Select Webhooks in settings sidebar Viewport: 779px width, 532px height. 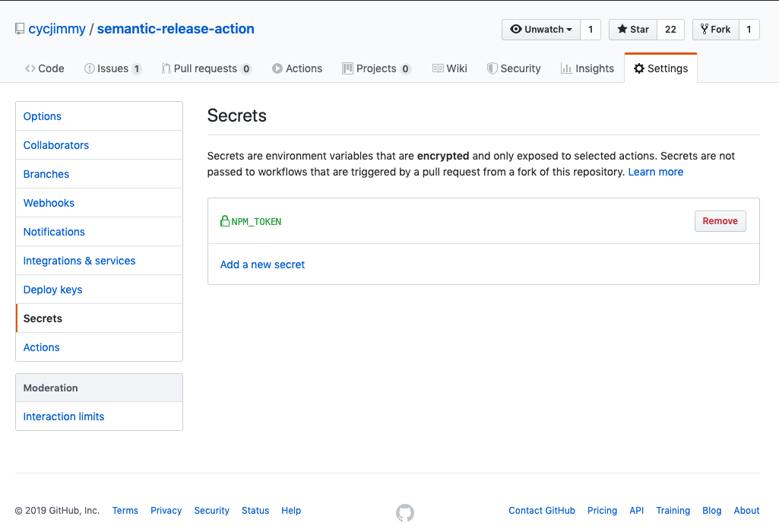pyautogui.click(x=49, y=203)
